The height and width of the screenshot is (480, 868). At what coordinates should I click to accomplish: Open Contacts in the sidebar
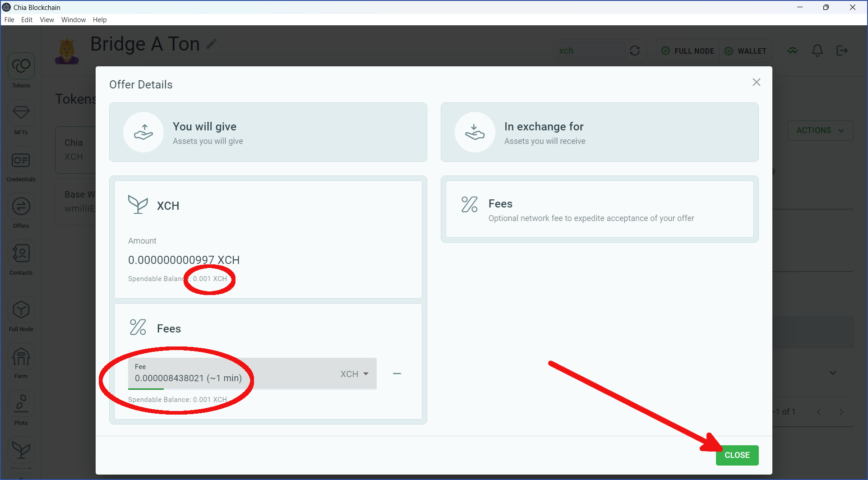tap(21, 254)
